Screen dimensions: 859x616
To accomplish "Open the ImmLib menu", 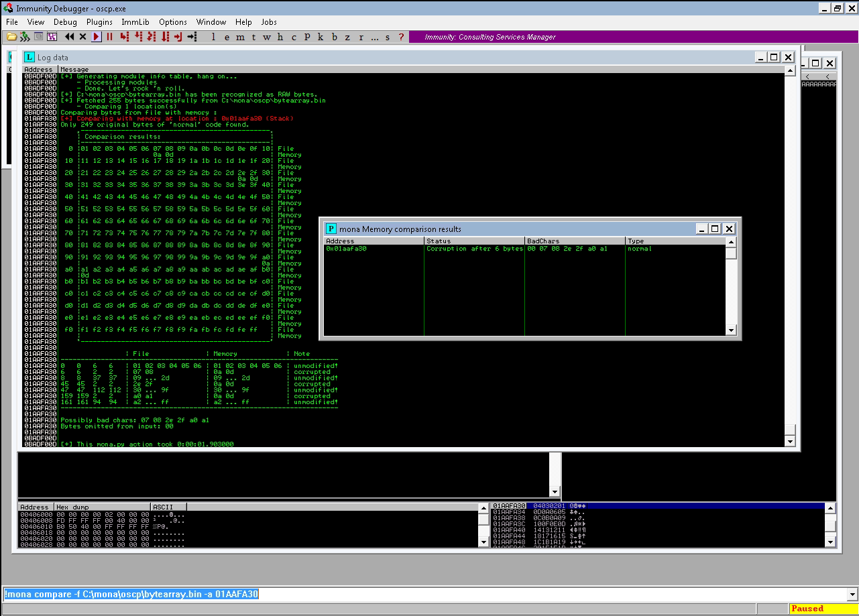I will click(135, 22).
